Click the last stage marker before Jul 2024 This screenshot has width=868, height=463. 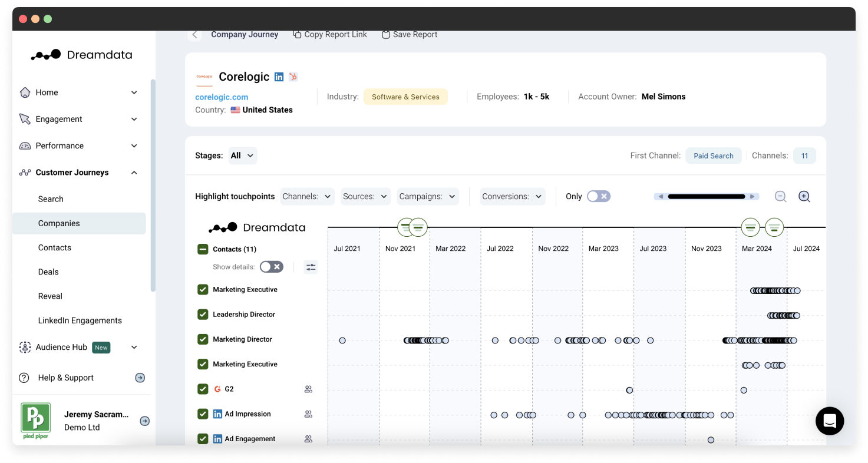tap(774, 227)
